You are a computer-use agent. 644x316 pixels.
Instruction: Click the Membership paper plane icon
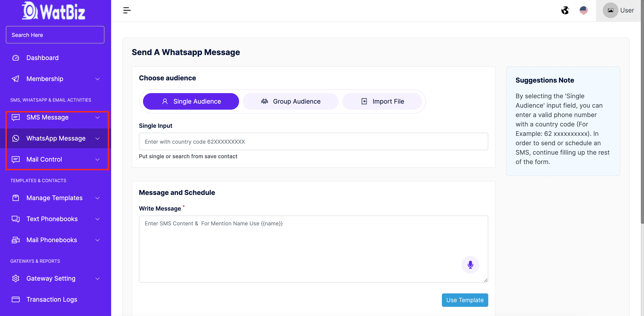pos(16,79)
